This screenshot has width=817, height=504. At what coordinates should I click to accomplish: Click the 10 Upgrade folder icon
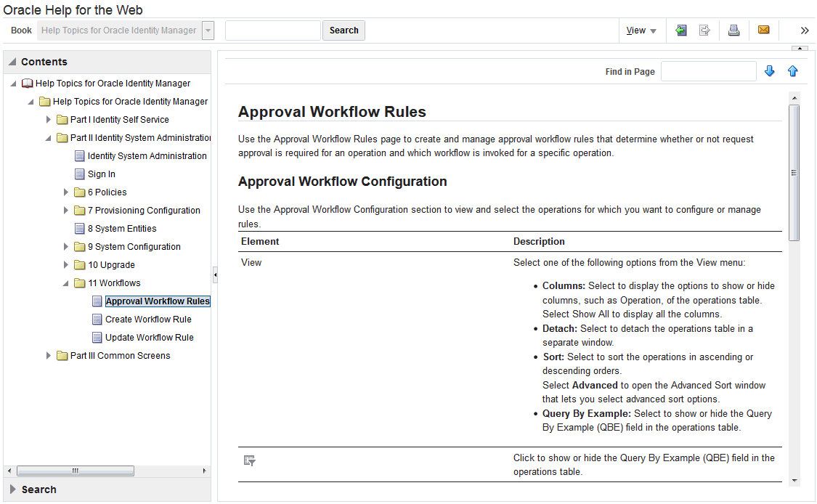point(80,265)
